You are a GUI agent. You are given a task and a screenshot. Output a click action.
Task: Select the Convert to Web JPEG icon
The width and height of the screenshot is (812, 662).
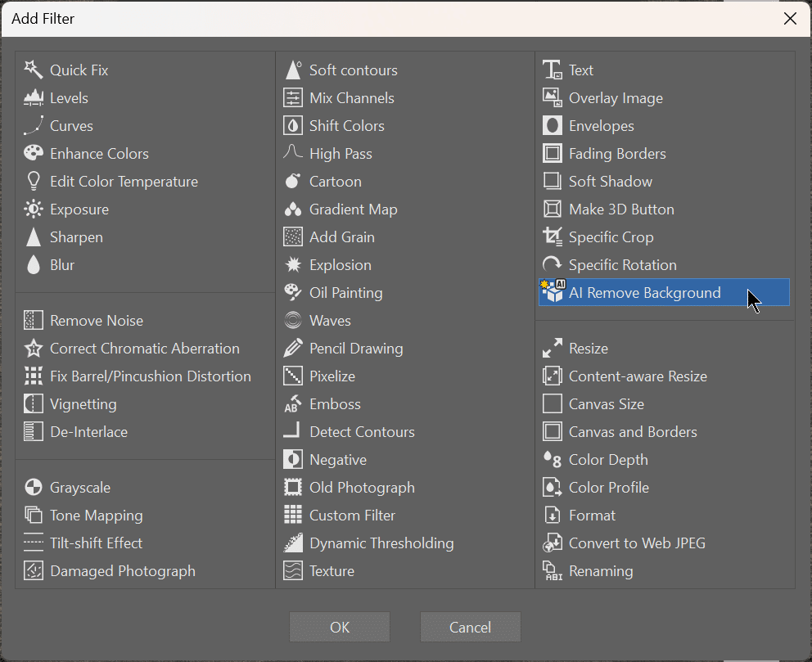point(553,543)
